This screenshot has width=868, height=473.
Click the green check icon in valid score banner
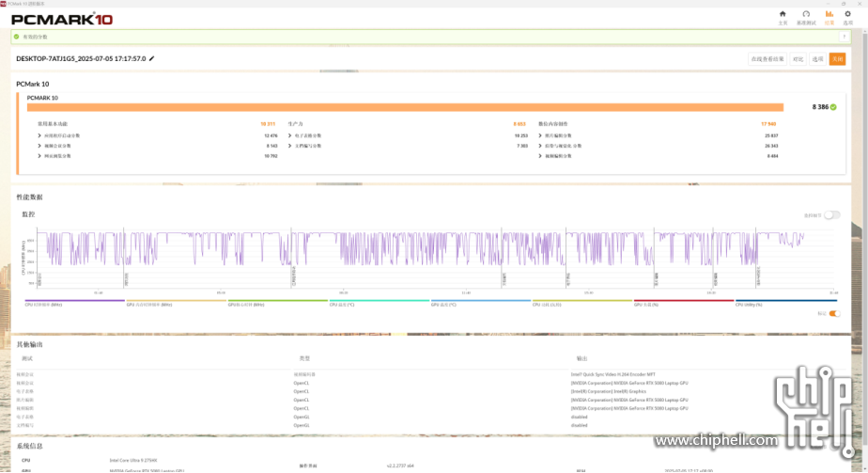tap(17, 37)
